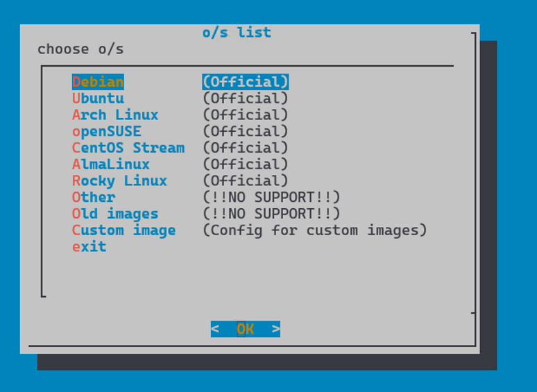The height and width of the screenshot is (392, 537).
Task: Open the Other menu entry
Action: pos(94,198)
